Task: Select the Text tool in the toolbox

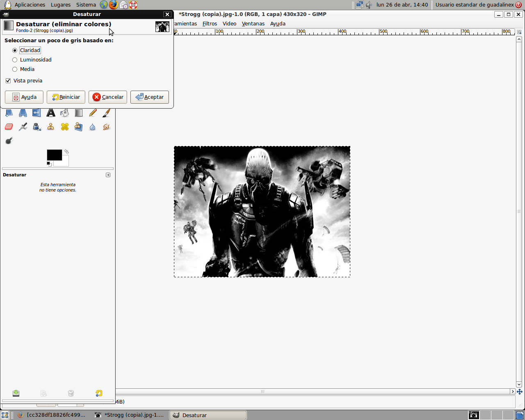Action: point(51,113)
